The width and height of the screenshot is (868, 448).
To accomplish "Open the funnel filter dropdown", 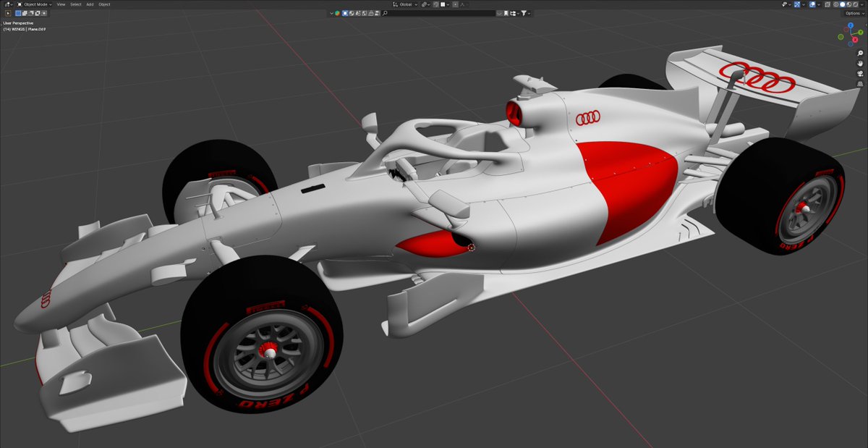I will click(x=526, y=13).
